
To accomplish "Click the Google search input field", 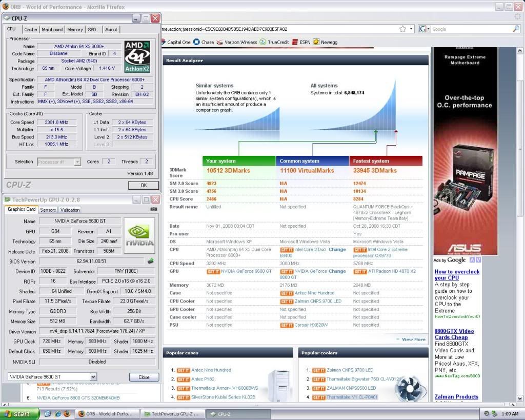I will tap(472, 29).
